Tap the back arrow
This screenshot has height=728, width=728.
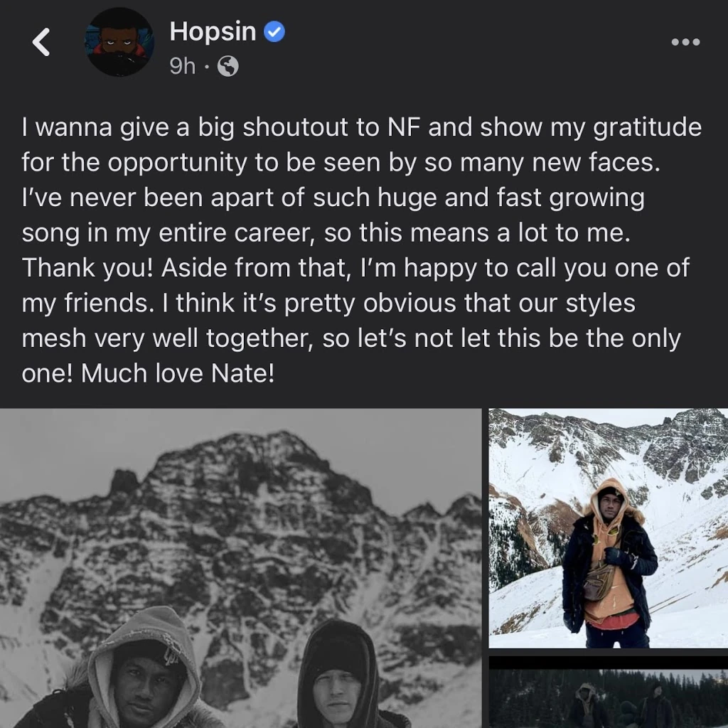pos(42,43)
